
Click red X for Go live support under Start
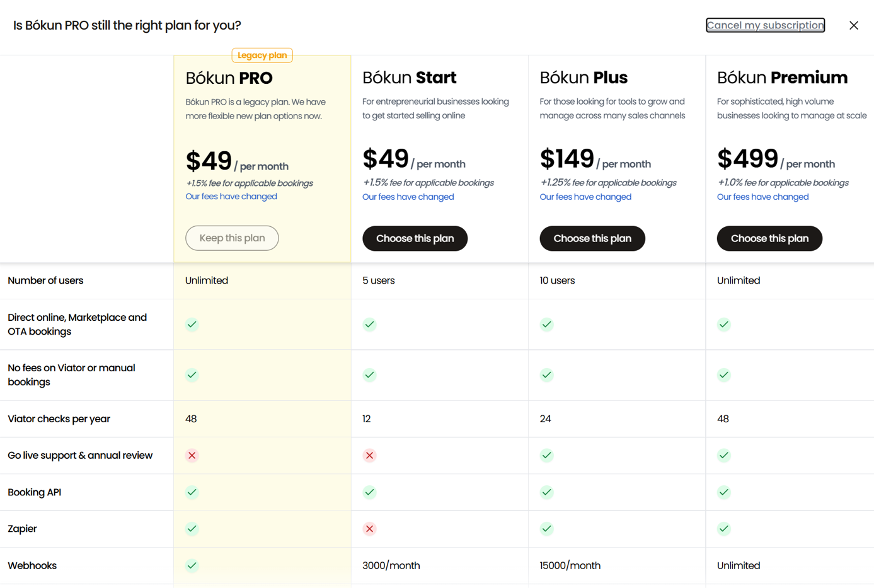coord(369,456)
